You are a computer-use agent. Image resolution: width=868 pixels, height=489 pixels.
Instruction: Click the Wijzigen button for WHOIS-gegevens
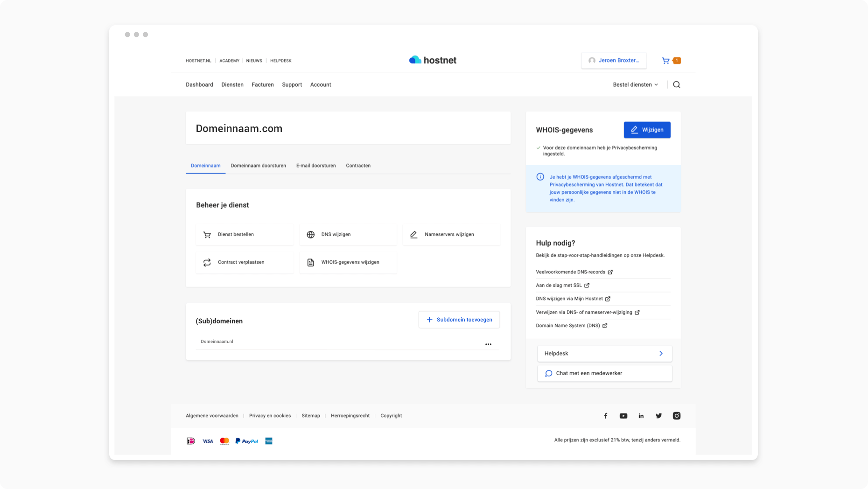[x=647, y=130]
